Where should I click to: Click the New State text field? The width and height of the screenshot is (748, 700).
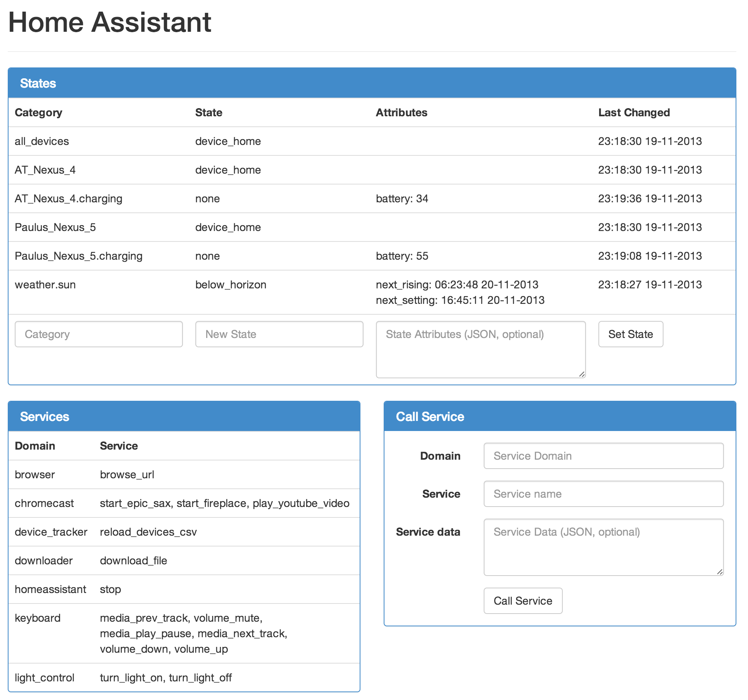pyautogui.click(x=279, y=334)
